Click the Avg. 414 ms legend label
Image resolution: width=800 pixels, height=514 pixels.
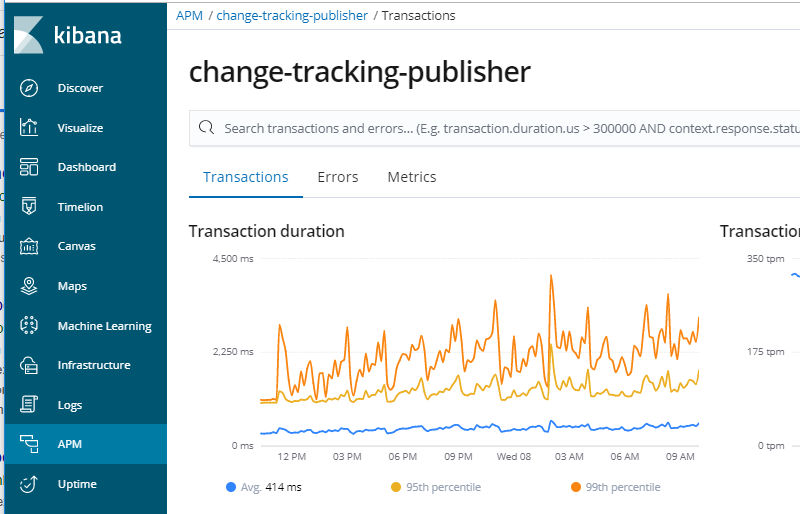271,487
